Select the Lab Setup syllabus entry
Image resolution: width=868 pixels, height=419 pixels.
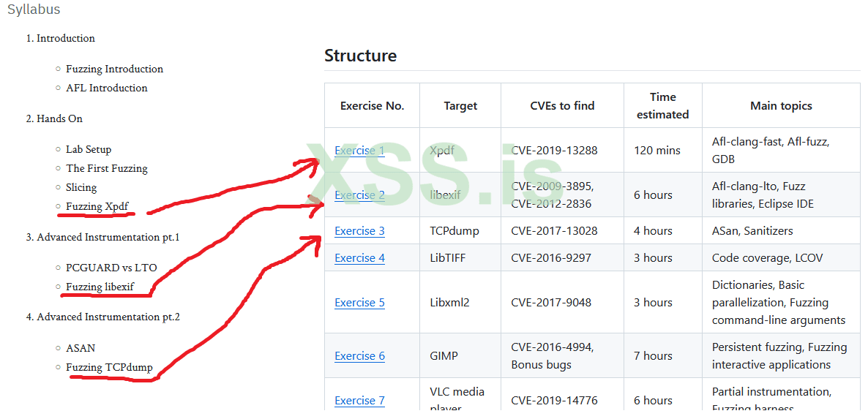click(x=89, y=149)
